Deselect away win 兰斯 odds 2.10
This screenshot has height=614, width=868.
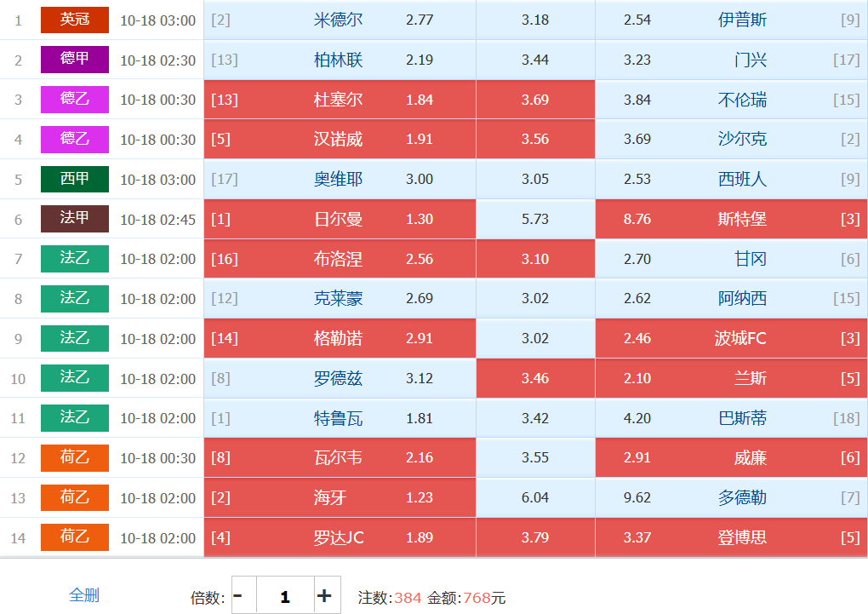[731, 378]
